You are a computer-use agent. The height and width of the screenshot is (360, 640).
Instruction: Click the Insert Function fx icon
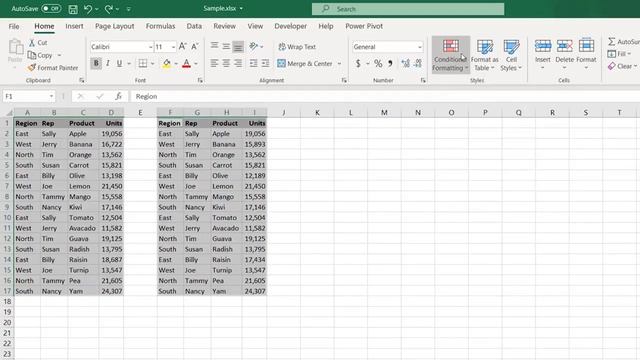(x=118, y=96)
